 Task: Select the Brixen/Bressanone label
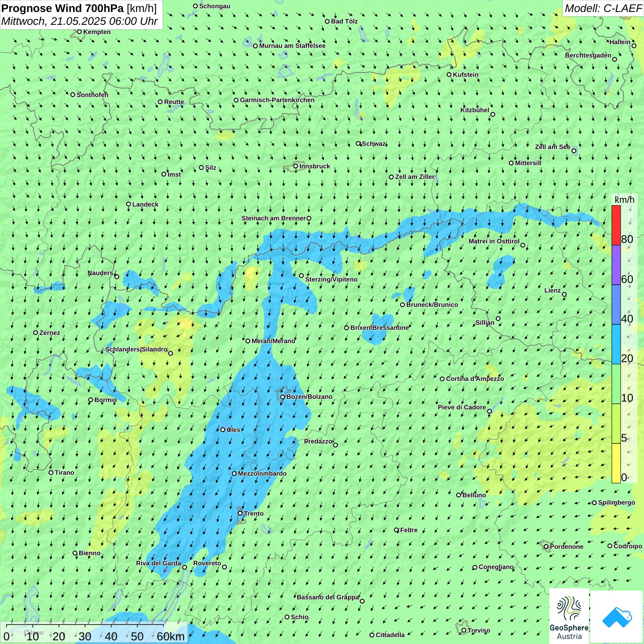point(379,328)
